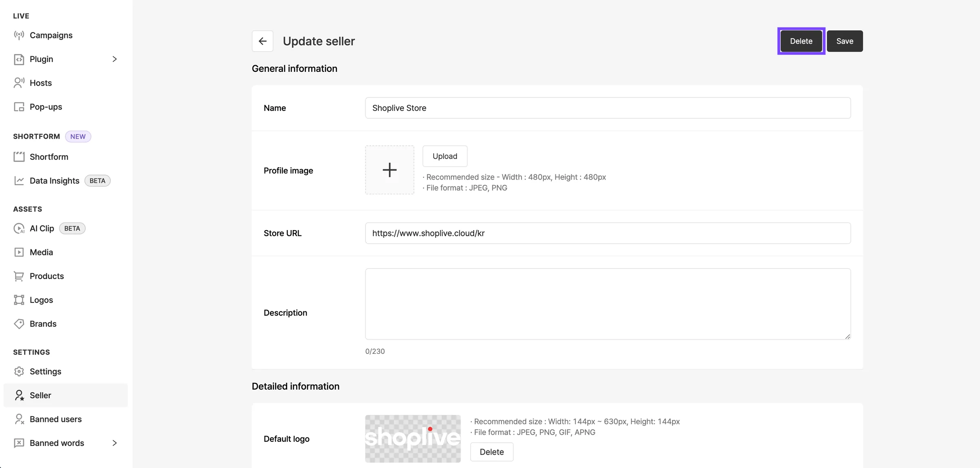Viewport: 980px width, 468px height.
Task: Click the Banned words icon
Action: click(x=19, y=443)
